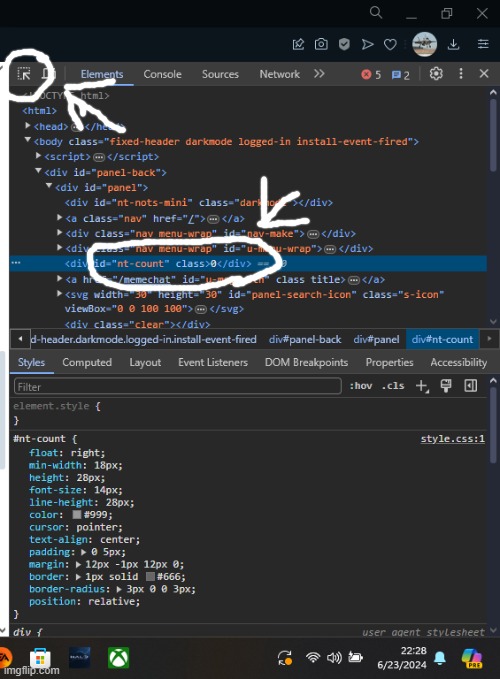
Task: Open the Layout pane tab
Action: pyautogui.click(x=145, y=362)
